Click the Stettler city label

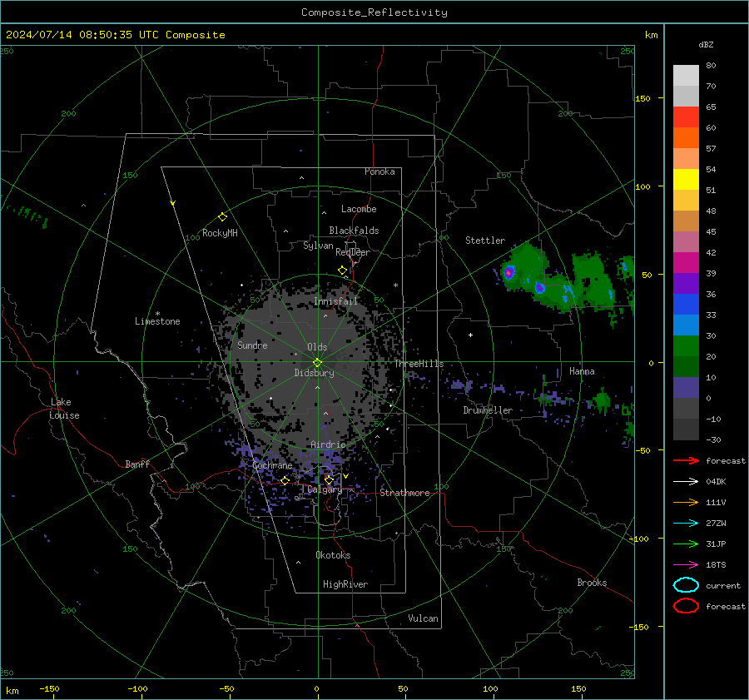coord(485,241)
